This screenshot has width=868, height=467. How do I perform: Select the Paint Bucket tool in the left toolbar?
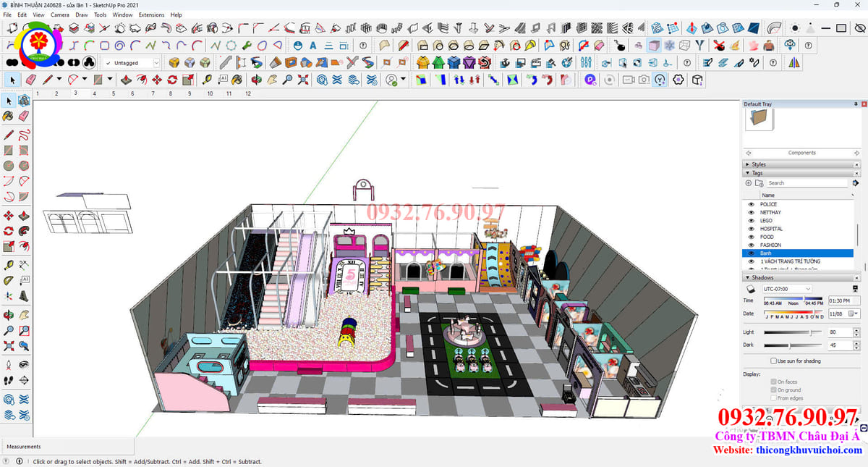coord(9,116)
